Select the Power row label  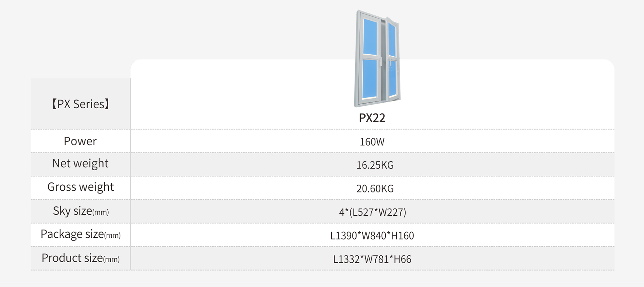point(80,141)
